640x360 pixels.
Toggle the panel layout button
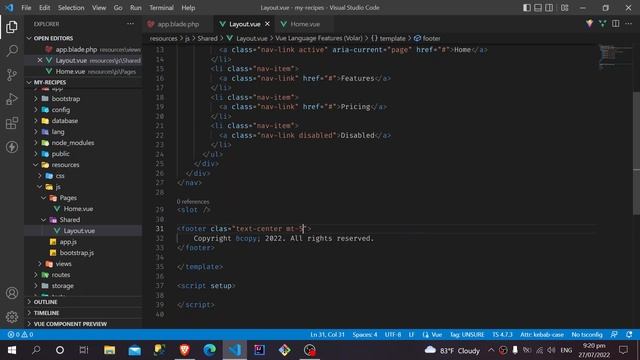tap(538, 7)
